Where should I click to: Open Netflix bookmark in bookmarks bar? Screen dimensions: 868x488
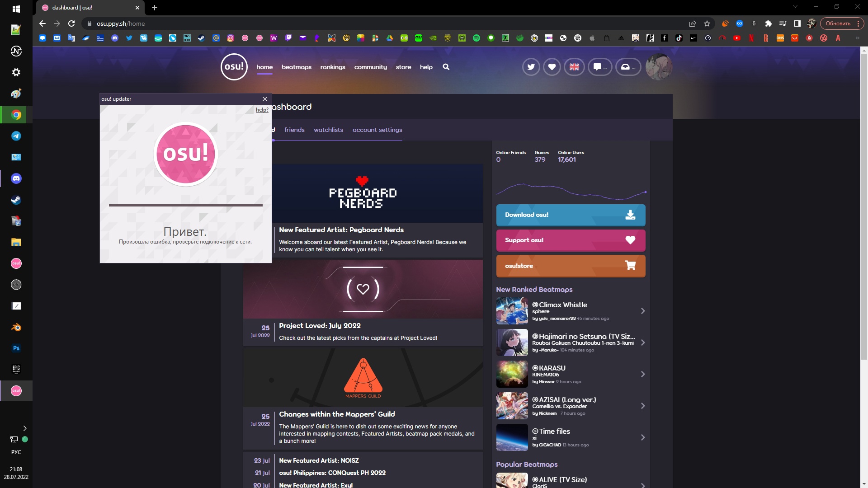tap(751, 38)
